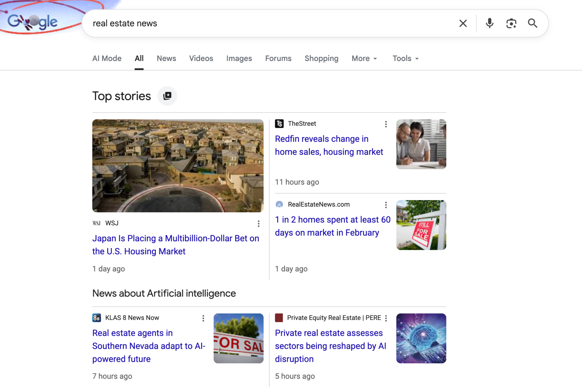Select the WSJ source icon
The width and height of the screenshot is (582, 392).
pos(97,223)
